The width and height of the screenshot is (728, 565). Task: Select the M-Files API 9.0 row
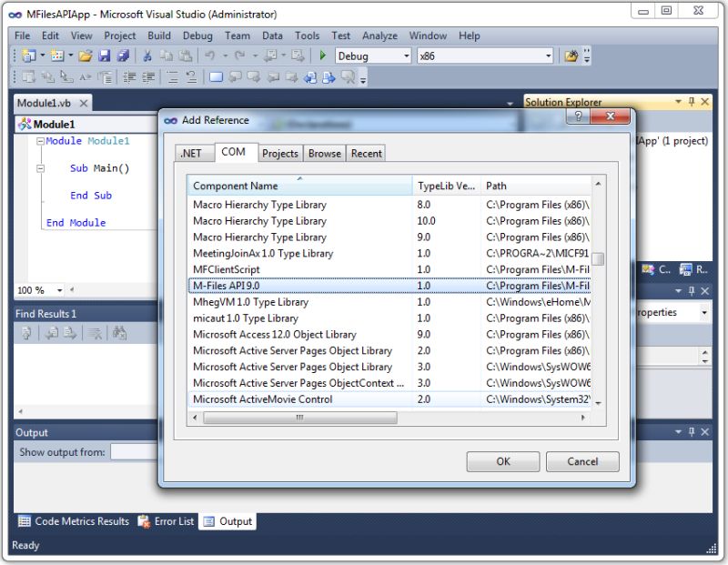[389, 286]
